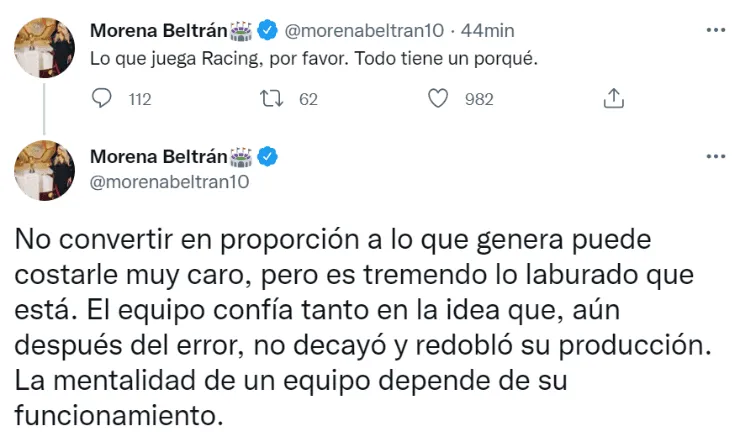The image size is (740, 442).
Task: Click the 112 replies count
Action: point(140,99)
